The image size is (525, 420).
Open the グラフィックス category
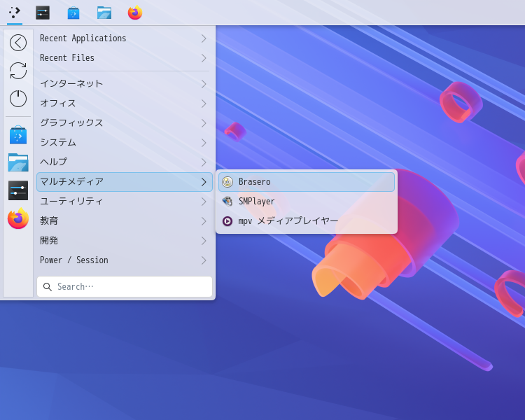point(125,123)
